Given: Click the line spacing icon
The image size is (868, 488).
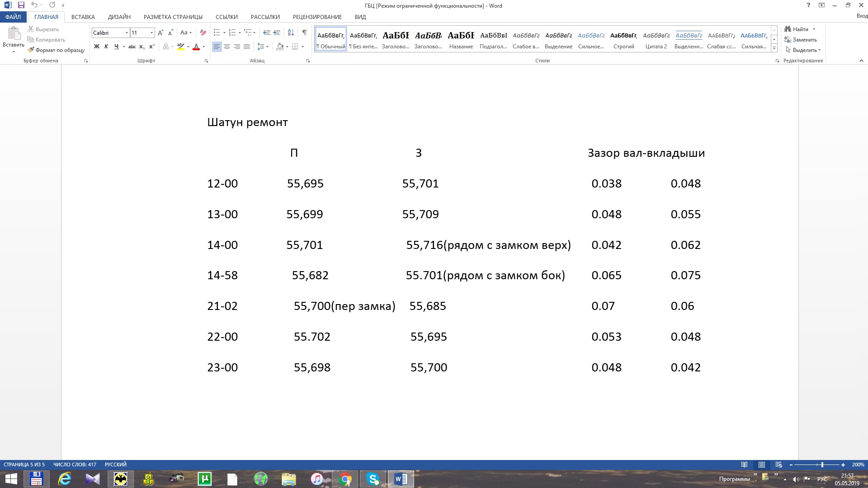Looking at the screenshot, I should tap(261, 47).
